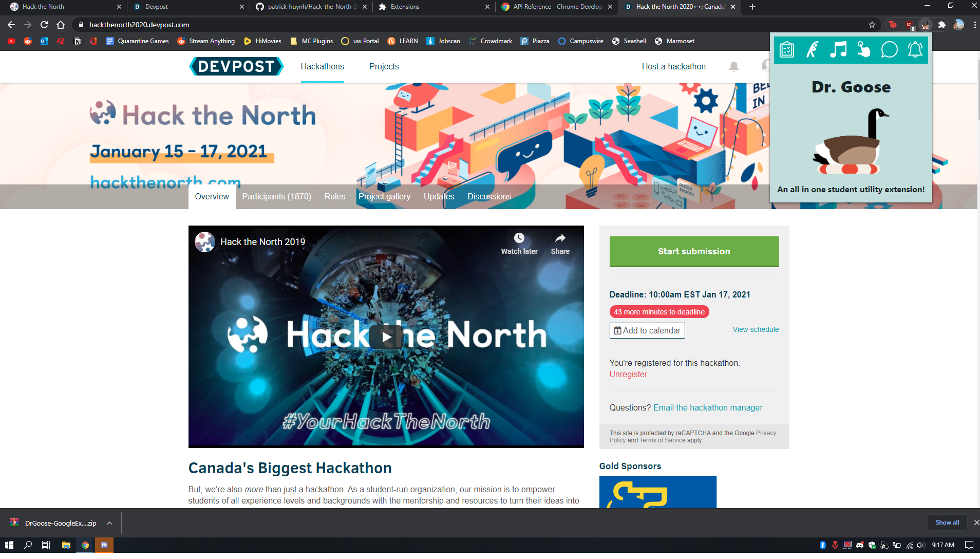Viewport: 980px width, 559px height.
Task: Expand the DrGoose zip download options arrow
Action: 109,523
